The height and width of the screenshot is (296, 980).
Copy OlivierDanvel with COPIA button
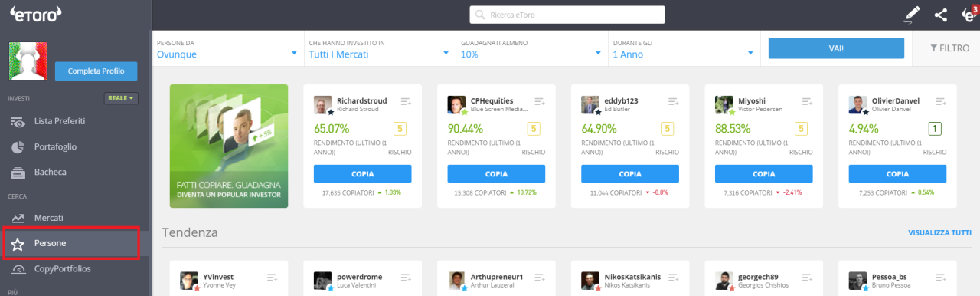coord(897,173)
